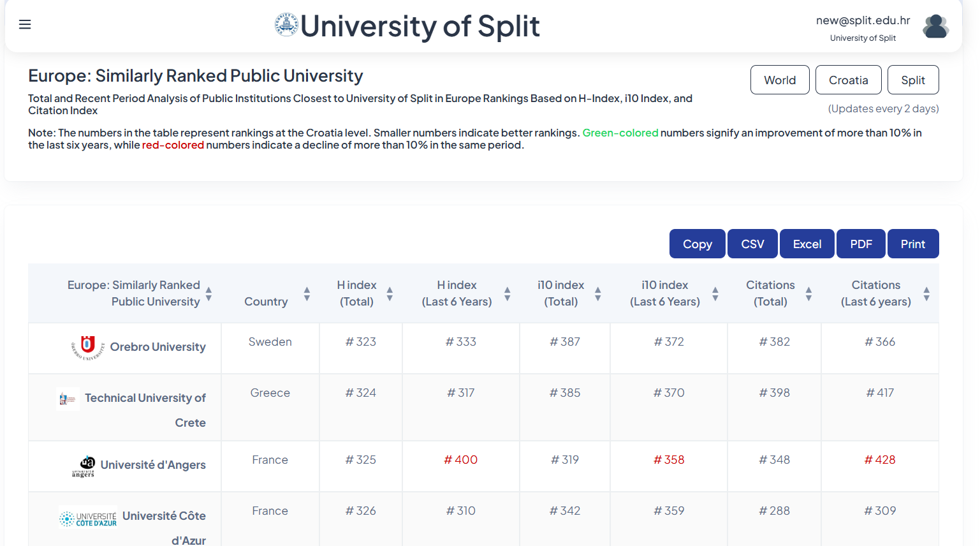
Task: Export the table as CSV
Action: point(752,244)
